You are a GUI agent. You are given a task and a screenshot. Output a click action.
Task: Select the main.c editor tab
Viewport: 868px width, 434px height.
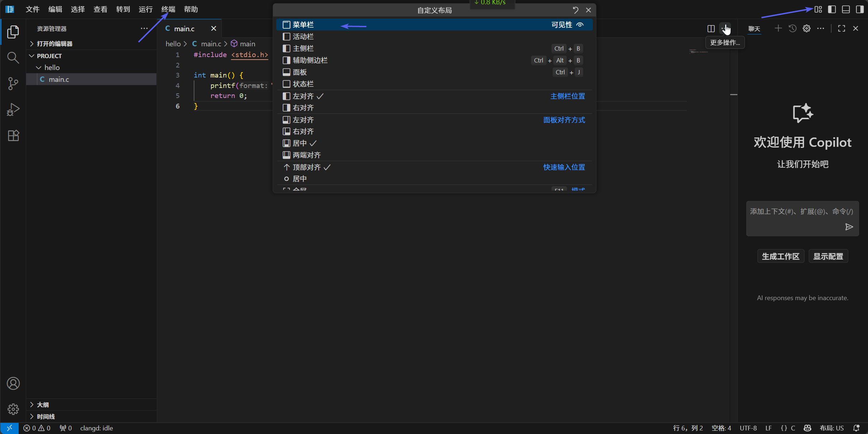tap(184, 29)
